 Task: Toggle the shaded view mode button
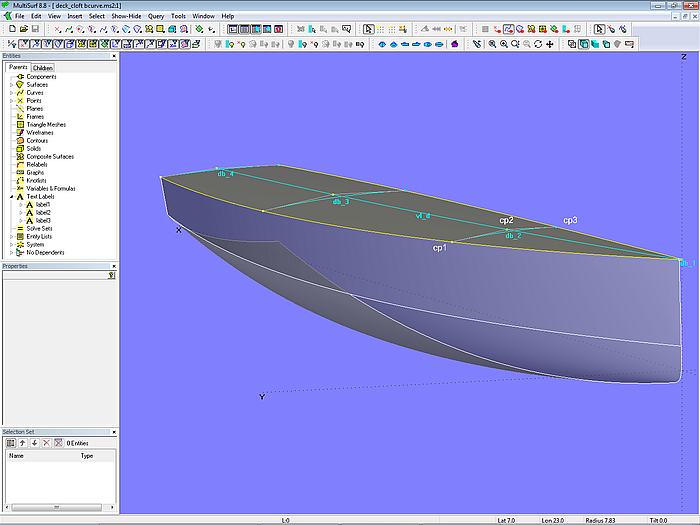click(594, 44)
